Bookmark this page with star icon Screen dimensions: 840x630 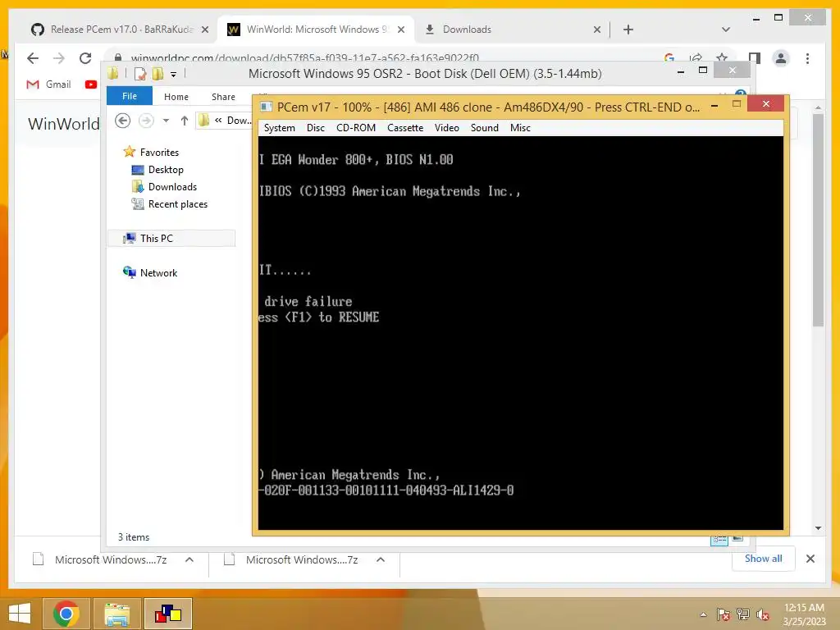pos(722,57)
